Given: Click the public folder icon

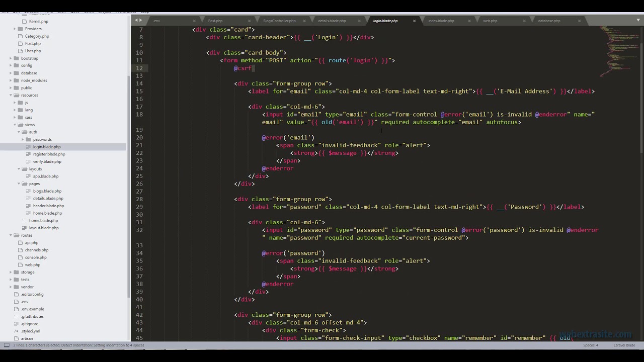Looking at the screenshot, I should (17, 87).
